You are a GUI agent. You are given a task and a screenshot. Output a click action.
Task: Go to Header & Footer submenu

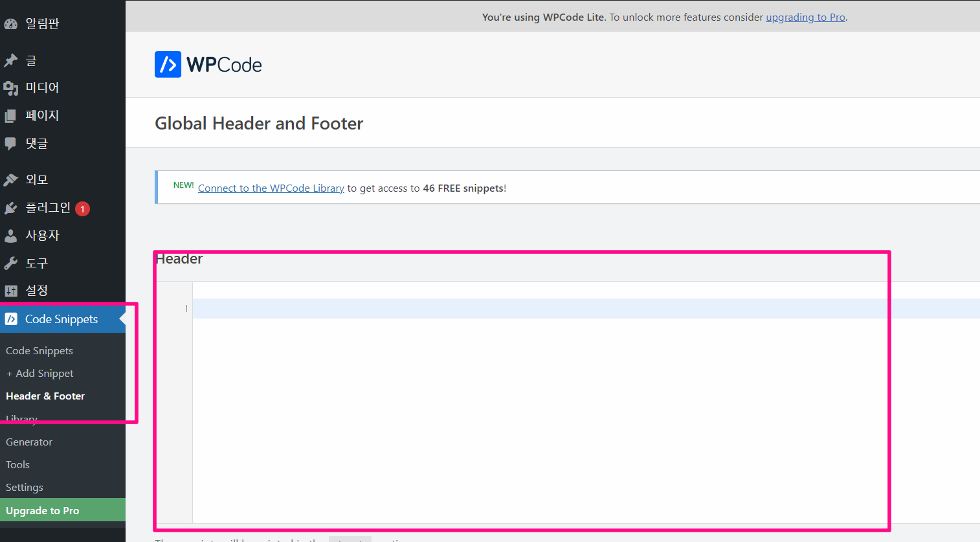pos(45,396)
